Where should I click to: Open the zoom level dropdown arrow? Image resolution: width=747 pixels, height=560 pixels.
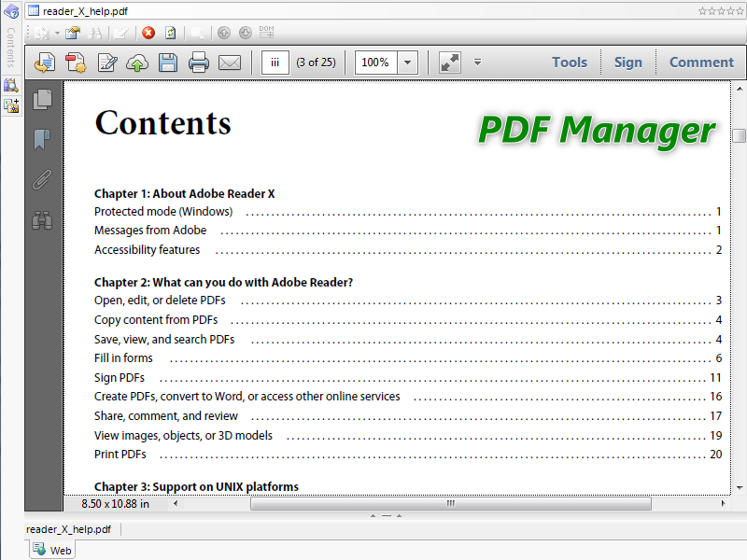(x=408, y=63)
